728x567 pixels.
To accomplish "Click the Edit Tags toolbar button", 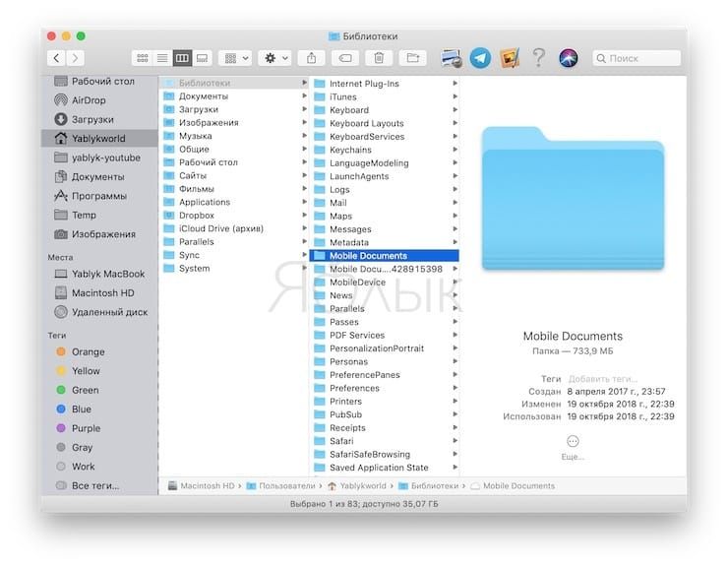I will 345,59.
